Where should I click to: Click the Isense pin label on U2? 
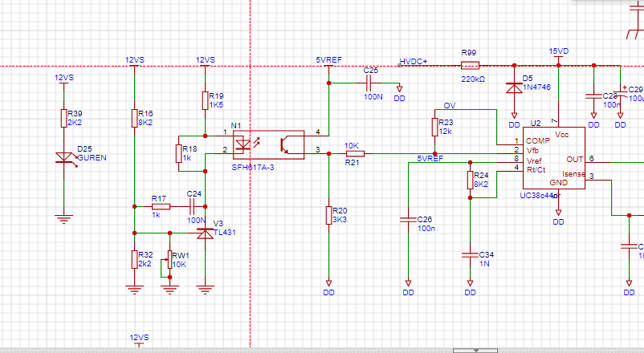[x=573, y=174]
